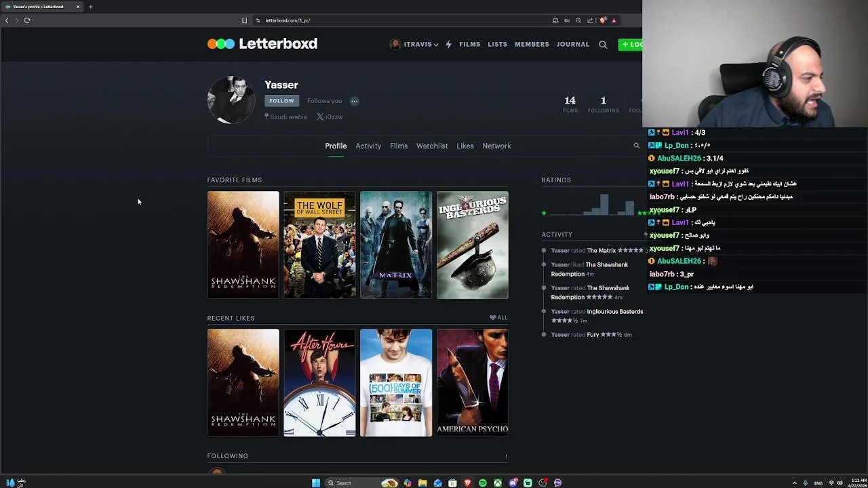Open Inglourious Basterds in activity feed
The width and height of the screenshot is (868, 488).
point(614,312)
